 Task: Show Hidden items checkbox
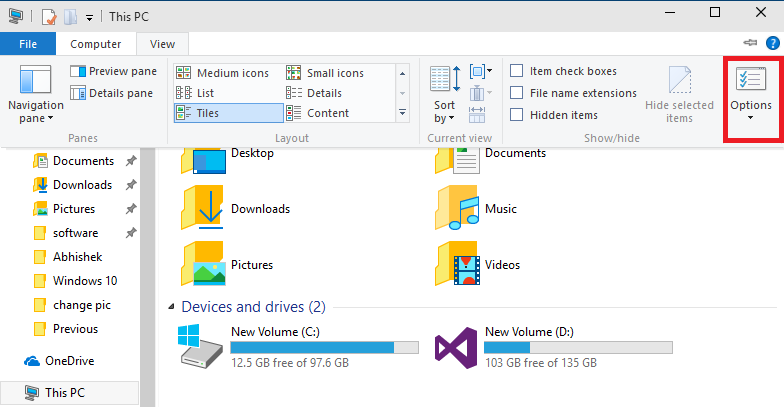[x=517, y=115]
